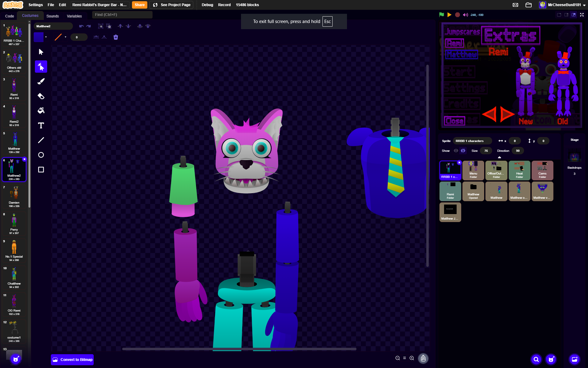The image size is (588, 368).
Task: Click the choose a sprite button
Action: pyautogui.click(x=551, y=359)
